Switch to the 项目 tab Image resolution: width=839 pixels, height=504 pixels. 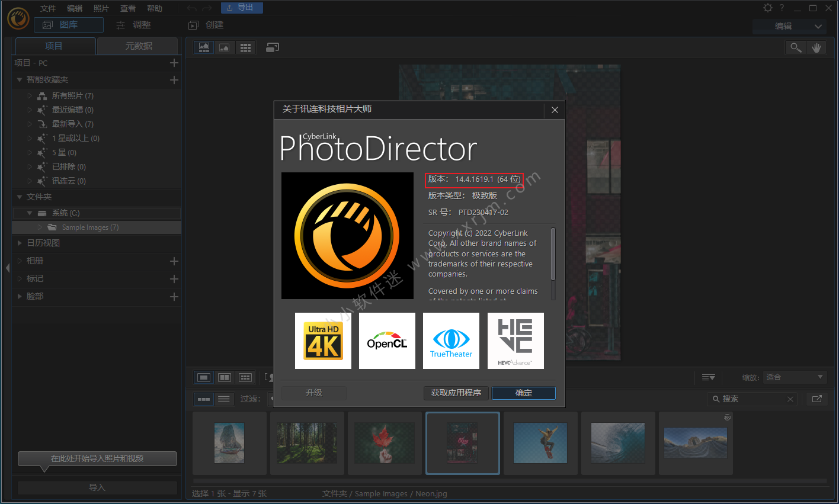tap(55, 46)
